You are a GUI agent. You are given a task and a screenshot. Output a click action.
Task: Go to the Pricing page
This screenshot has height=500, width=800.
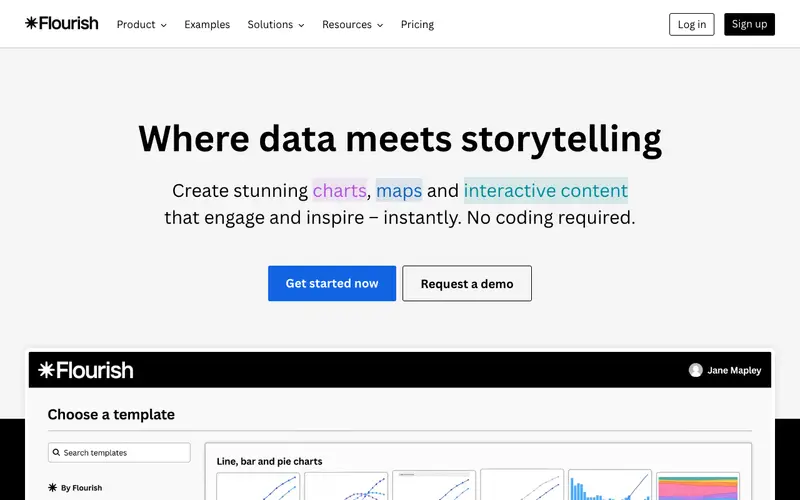point(417,24)
